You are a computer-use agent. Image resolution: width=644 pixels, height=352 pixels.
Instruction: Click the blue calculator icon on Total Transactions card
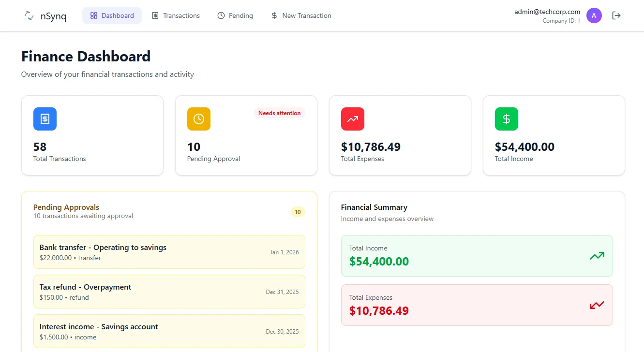45,119
